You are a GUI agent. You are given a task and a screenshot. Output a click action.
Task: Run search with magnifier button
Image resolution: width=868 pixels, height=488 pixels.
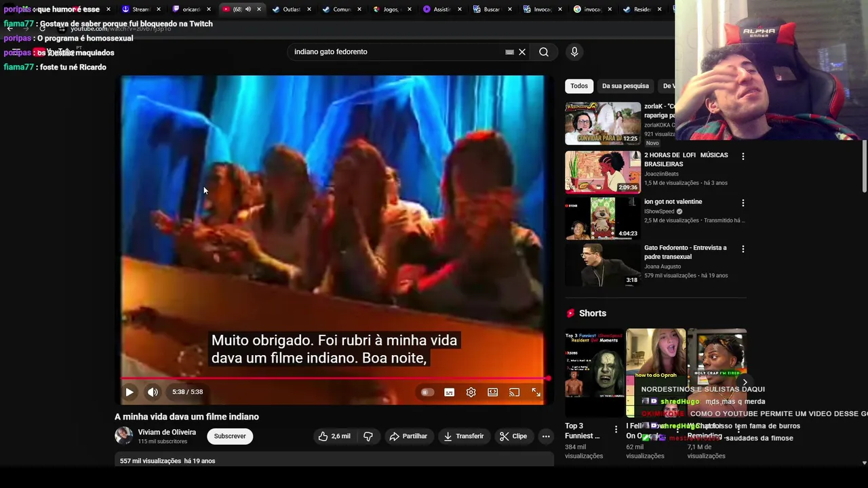pyautogui.click(x=544, y=52)
